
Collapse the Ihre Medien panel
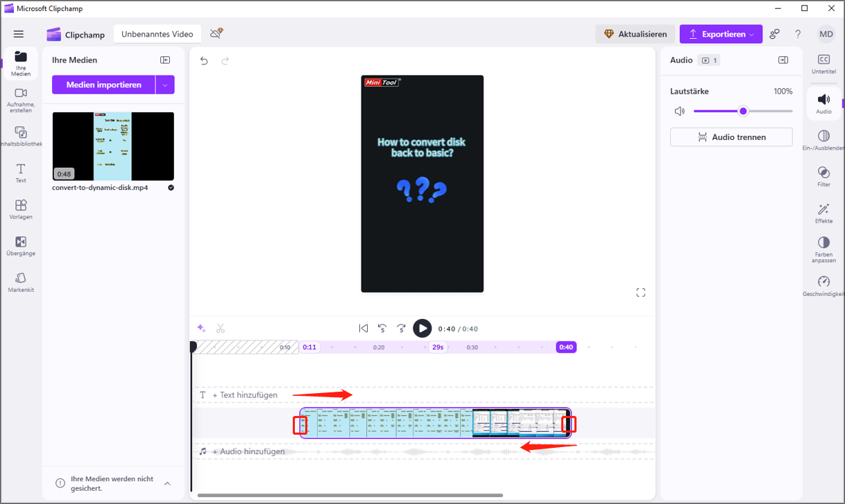[165, 60]
